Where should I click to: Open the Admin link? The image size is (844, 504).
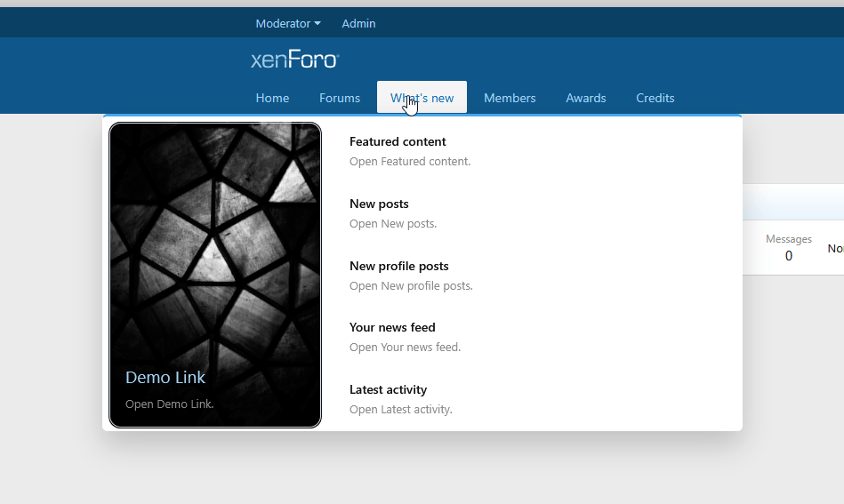pyautogui.click(x=358, y=24)
